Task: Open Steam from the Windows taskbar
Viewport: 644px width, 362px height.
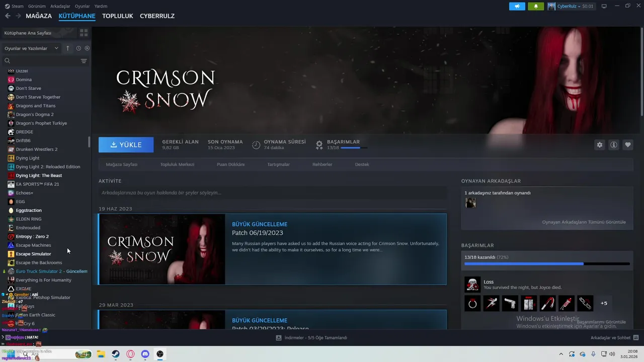Action: pos(116,354)
